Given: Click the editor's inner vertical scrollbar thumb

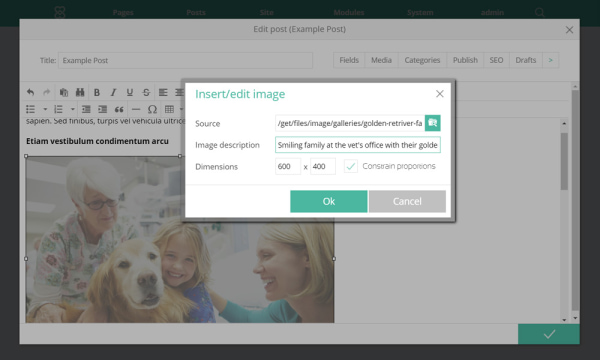Looking at the screenshot, I should [x=564, y=161].
